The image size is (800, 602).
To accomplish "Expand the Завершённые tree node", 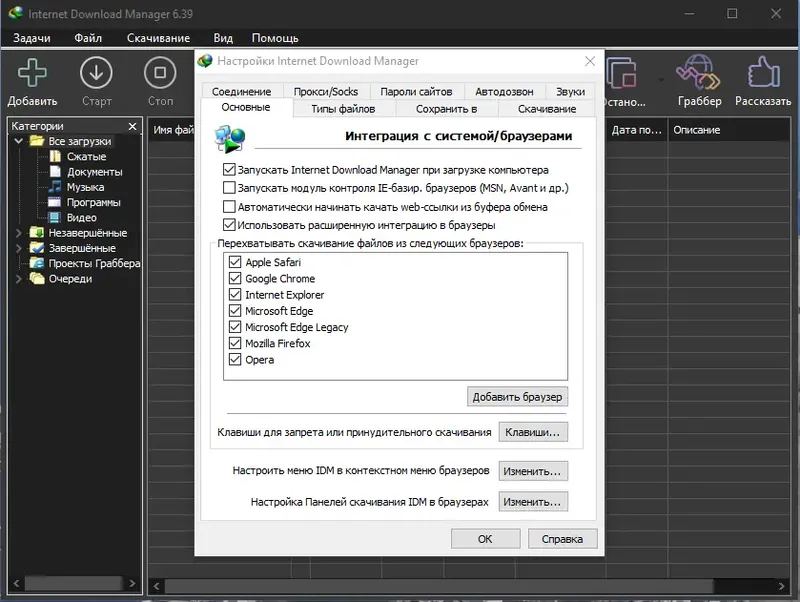I will coord(19,248).
